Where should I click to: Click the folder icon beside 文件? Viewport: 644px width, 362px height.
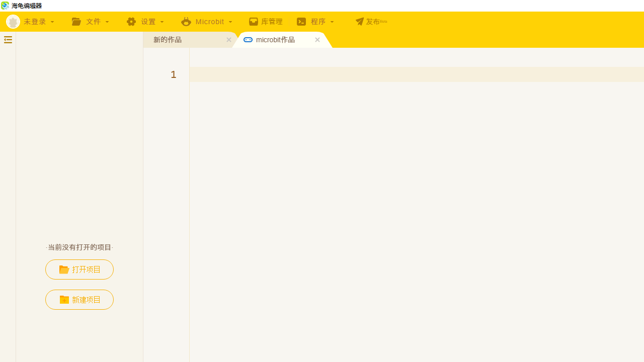76,22
